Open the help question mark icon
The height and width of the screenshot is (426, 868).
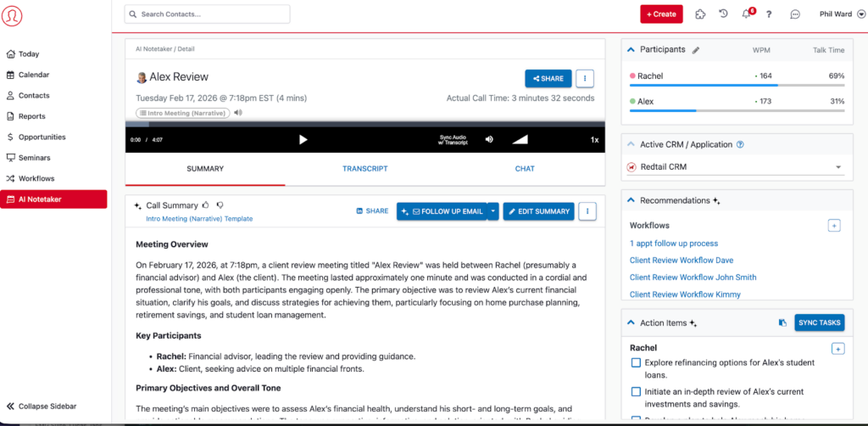pyautogui.click(x=769, y=14)
